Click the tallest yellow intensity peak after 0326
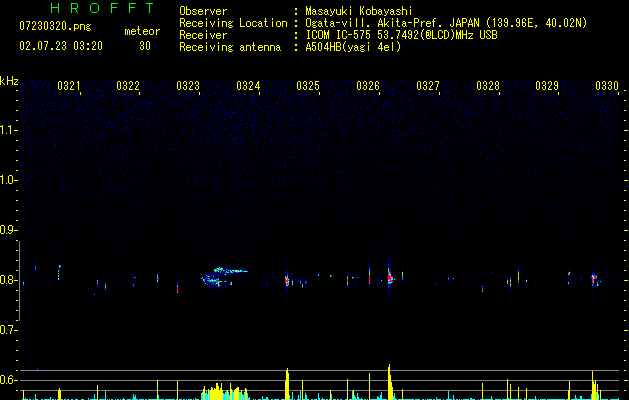 click(x=389, y=382)
